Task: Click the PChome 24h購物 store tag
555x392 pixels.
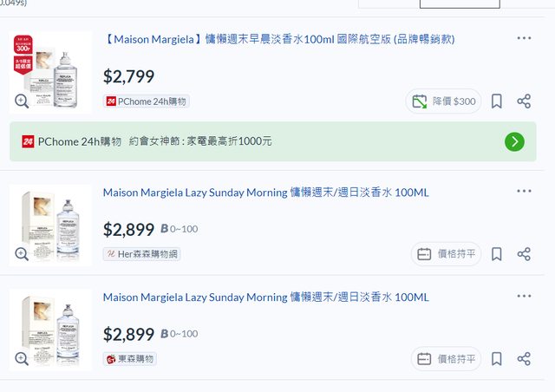Action: [146, 101]
